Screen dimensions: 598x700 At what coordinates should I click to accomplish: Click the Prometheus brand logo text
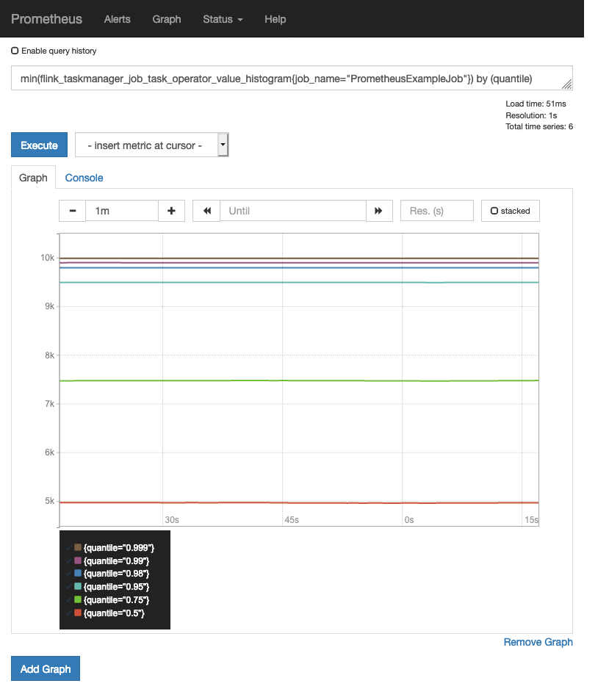coord(46,19)
